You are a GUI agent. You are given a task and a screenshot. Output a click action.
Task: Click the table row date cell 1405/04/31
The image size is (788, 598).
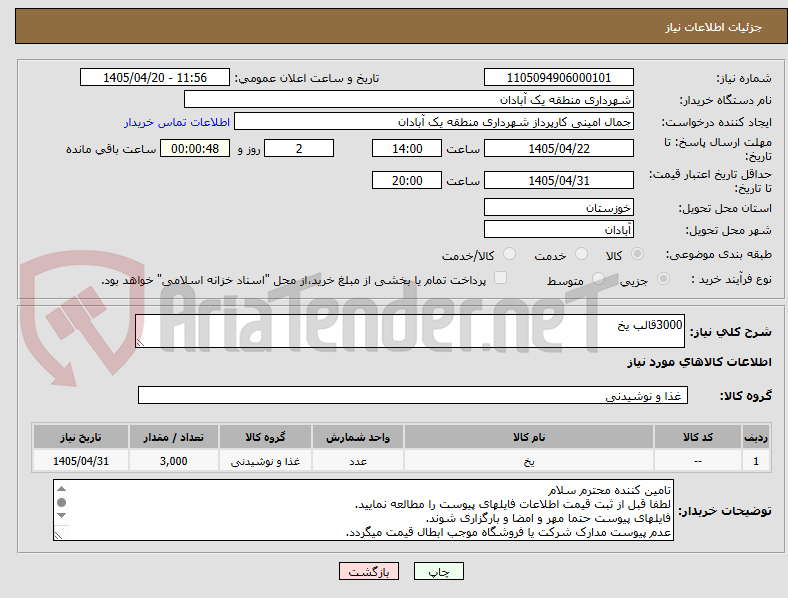(x=81, y=461)
